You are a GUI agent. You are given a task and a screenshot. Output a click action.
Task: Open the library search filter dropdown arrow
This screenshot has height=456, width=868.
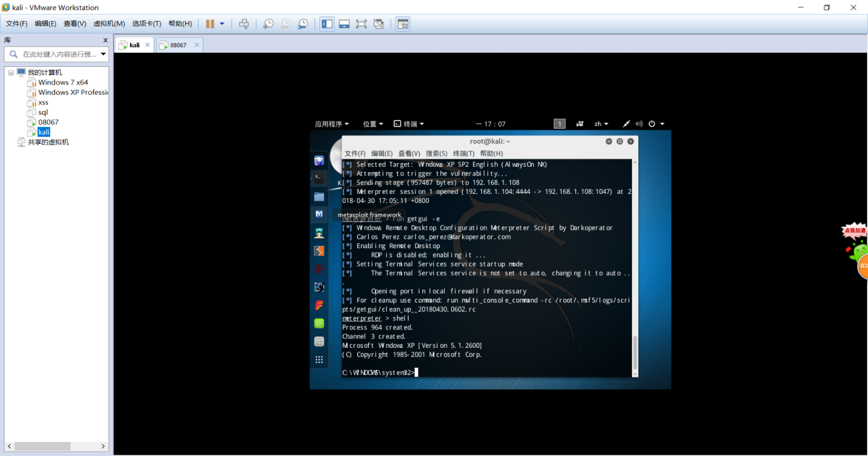pos(103,54)
